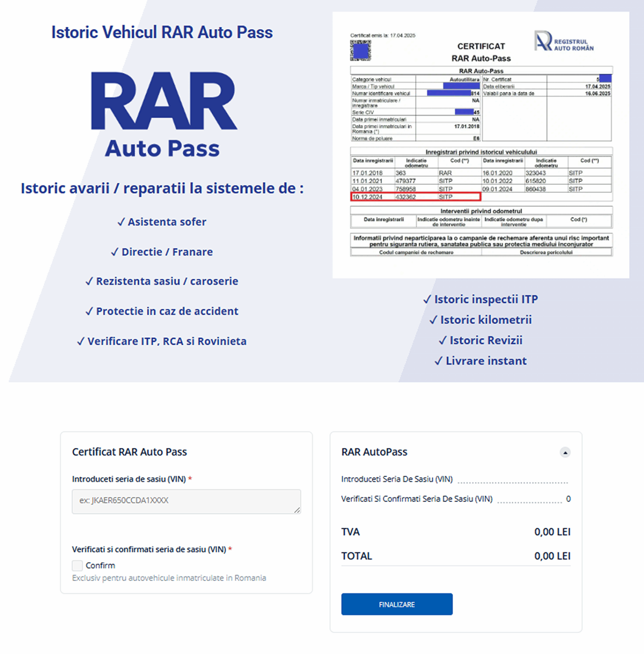Click the checkmark beside Istoric inspectii ITP
The width and height of the screenshot is (644, 654).
(x=426, y=299)
